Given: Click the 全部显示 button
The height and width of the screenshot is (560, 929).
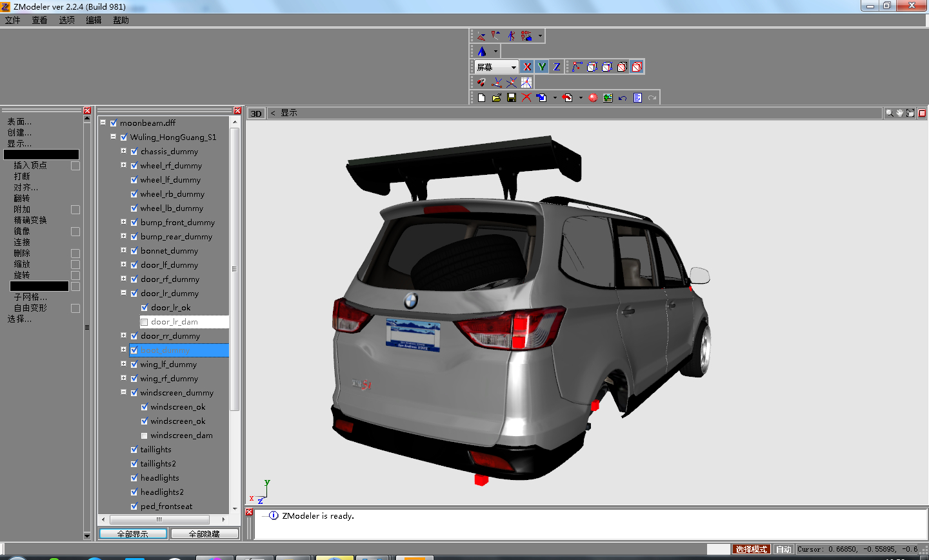Looking at the screenshot, I should (133, 534).
